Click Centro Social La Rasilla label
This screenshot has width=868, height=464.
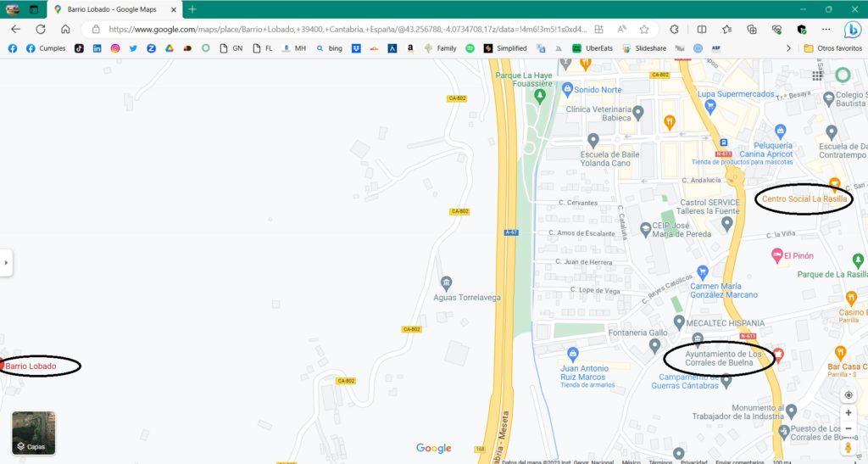[x=804, y=198]
